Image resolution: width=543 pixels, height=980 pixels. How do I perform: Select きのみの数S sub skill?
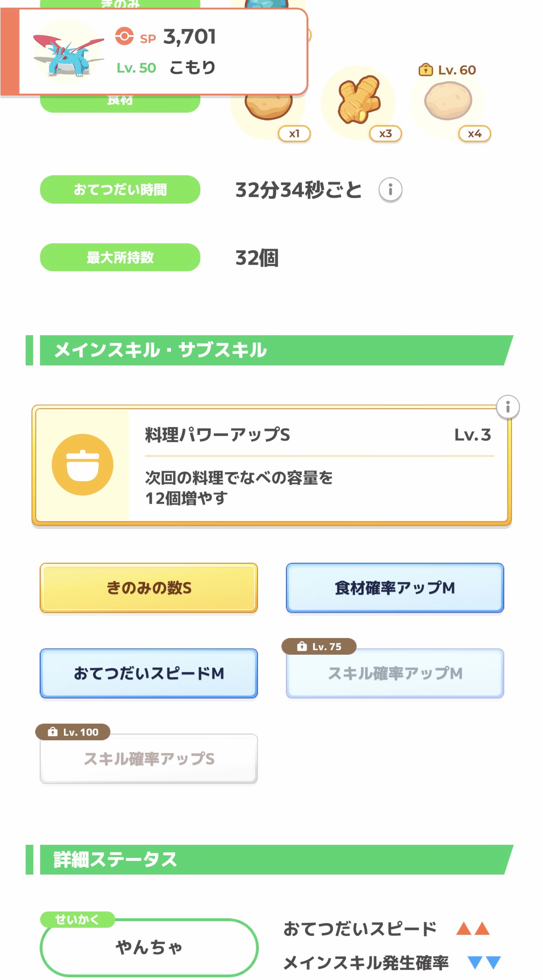coord(149,588)
